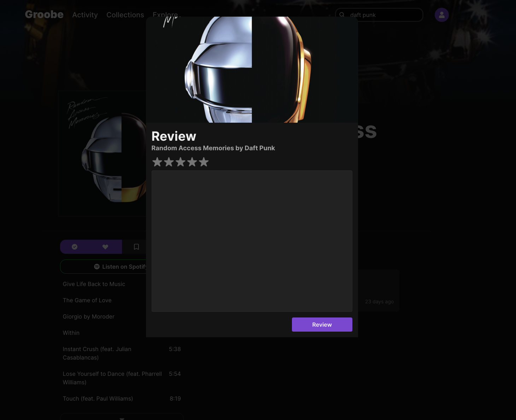Set the rating to three stars
The width and height of the screenshot is (516, 420).
click(x=181, y=162)
